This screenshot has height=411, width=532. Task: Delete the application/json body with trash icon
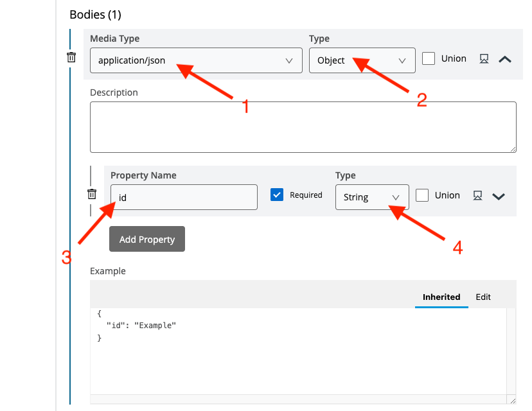pyautogui.click(x=71, y=58)
